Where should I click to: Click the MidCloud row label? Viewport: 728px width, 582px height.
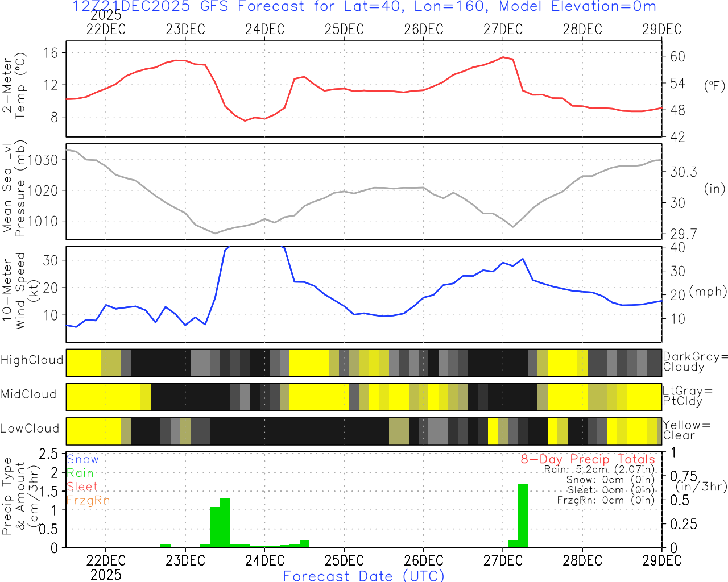(x=28, y=394)
